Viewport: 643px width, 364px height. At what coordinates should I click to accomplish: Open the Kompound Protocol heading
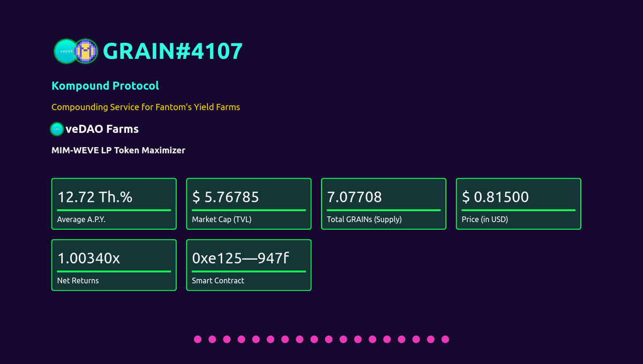click(105, 86)
